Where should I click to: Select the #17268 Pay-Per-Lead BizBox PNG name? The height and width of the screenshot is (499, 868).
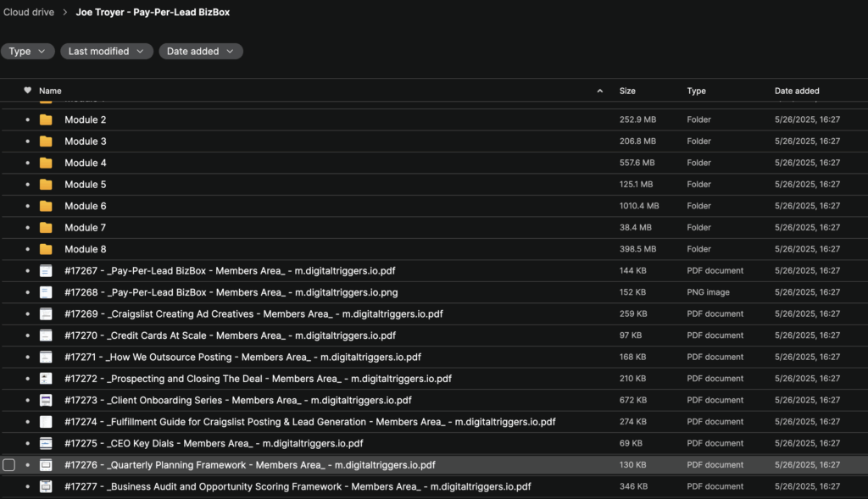231,292
